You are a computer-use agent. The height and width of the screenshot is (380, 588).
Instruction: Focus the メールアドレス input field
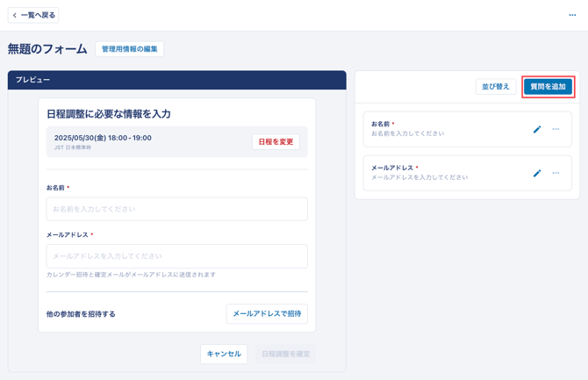pos(176,256)
